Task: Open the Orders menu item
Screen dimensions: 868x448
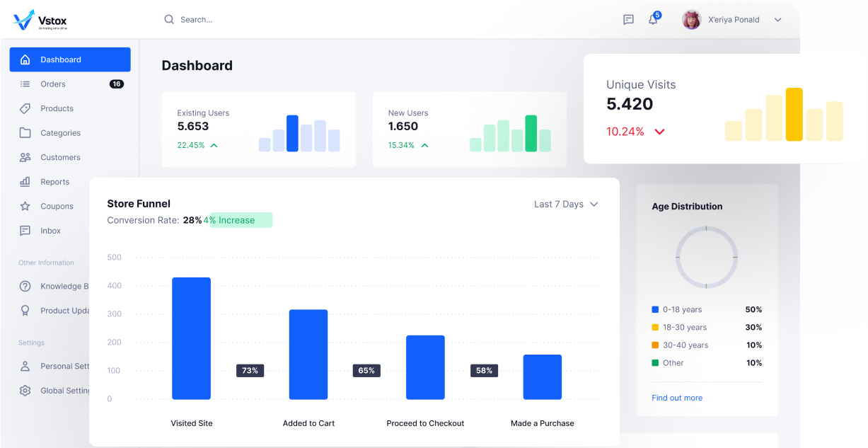Action: click(53, 84)
